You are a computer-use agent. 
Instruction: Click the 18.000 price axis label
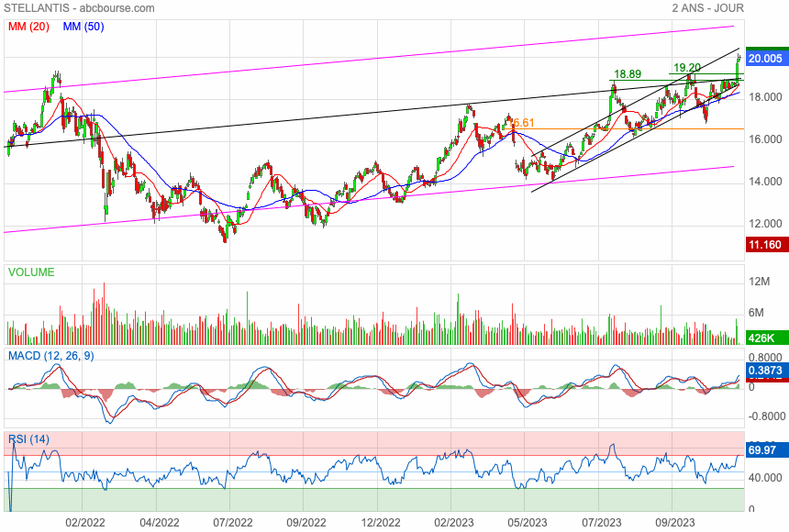(765, 97)
